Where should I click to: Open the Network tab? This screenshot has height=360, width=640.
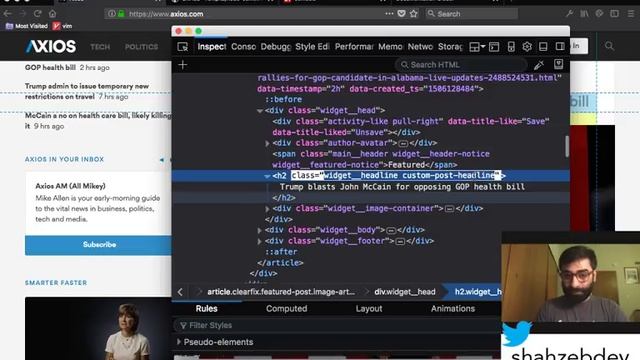[x=420, y=47]
